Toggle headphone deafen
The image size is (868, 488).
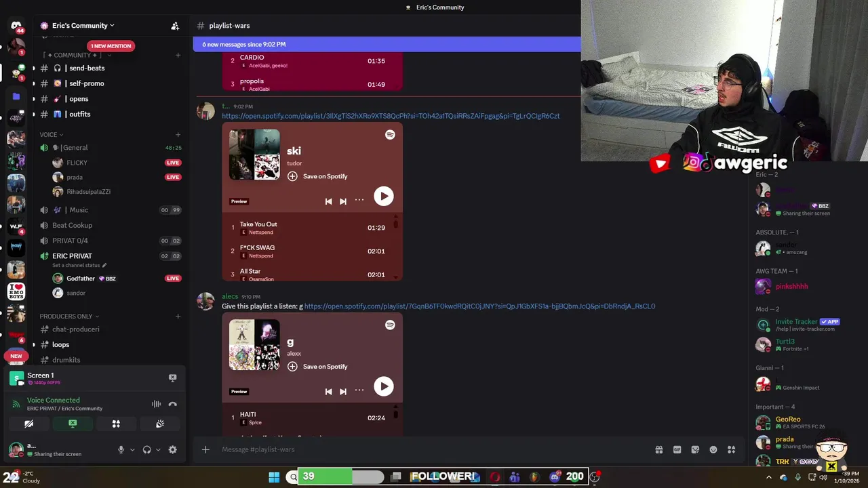(x=146, y=449)
